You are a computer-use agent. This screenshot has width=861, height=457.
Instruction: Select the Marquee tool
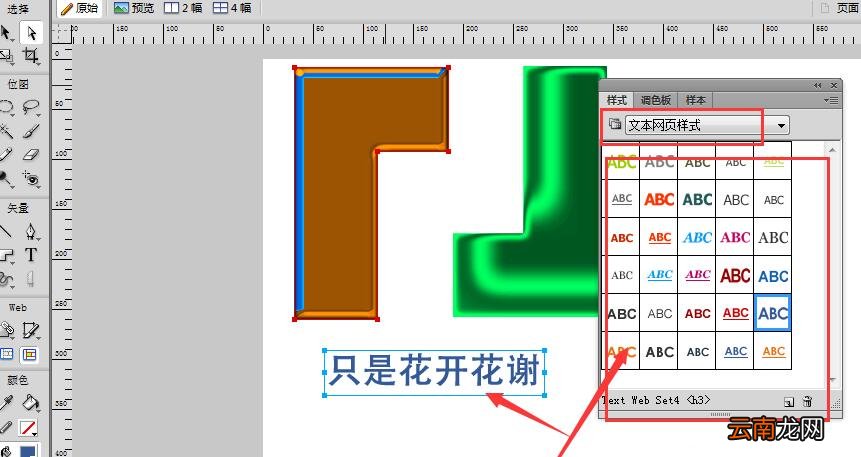pos(7,107)
